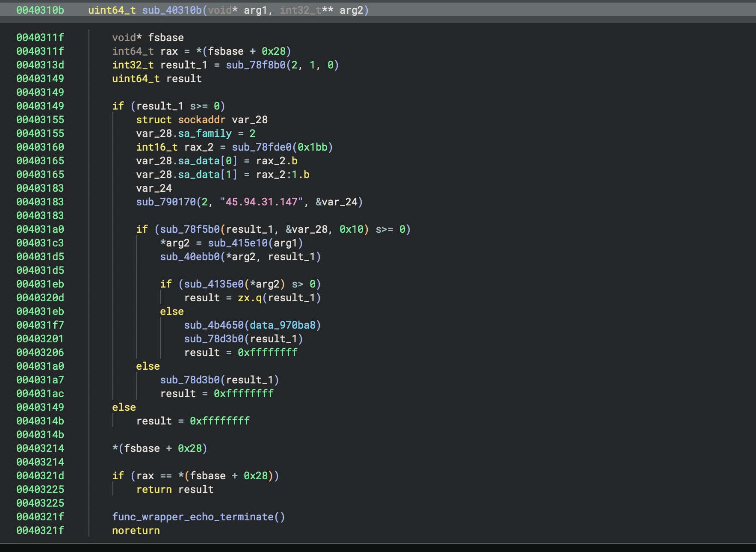This screenshot has width=756, height=552.
Task: Navigate to the sub_790170 function
Action: [x=166, y=202]
